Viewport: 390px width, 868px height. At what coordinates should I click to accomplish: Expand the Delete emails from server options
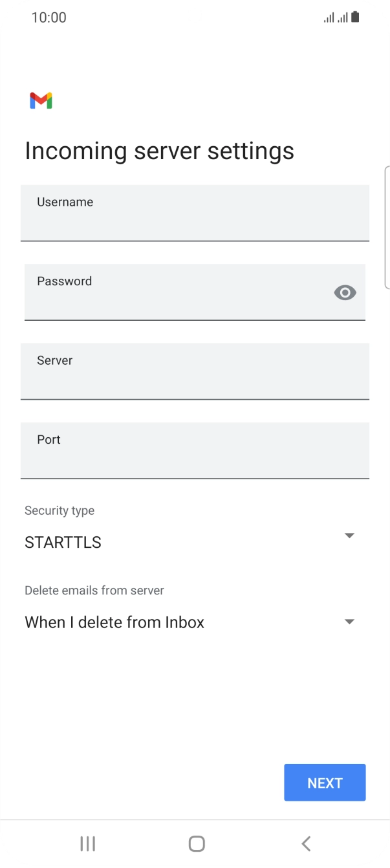click(x=349, y=622)
